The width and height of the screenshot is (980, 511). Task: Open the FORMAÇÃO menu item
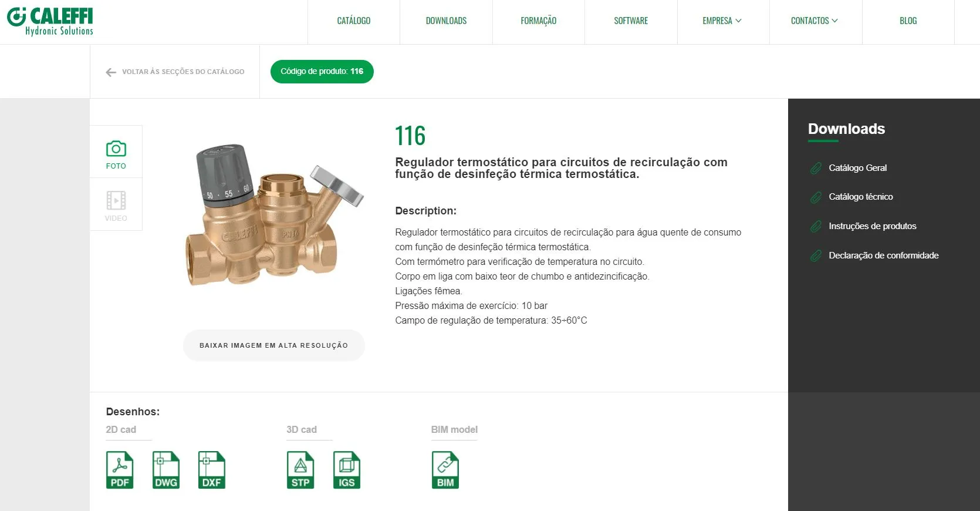[539, 21]
